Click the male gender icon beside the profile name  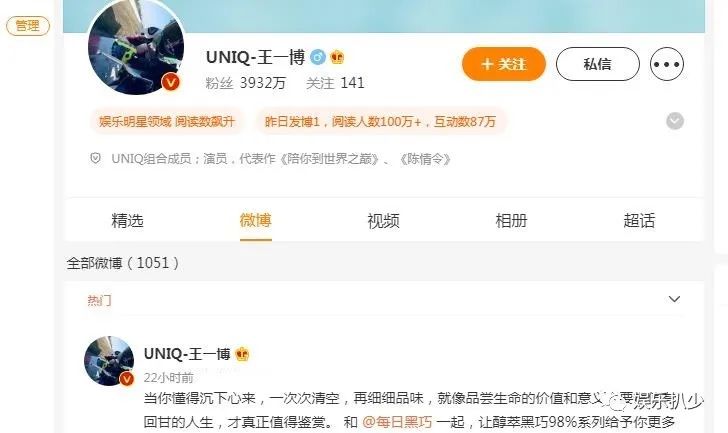[x=318, y=57]
